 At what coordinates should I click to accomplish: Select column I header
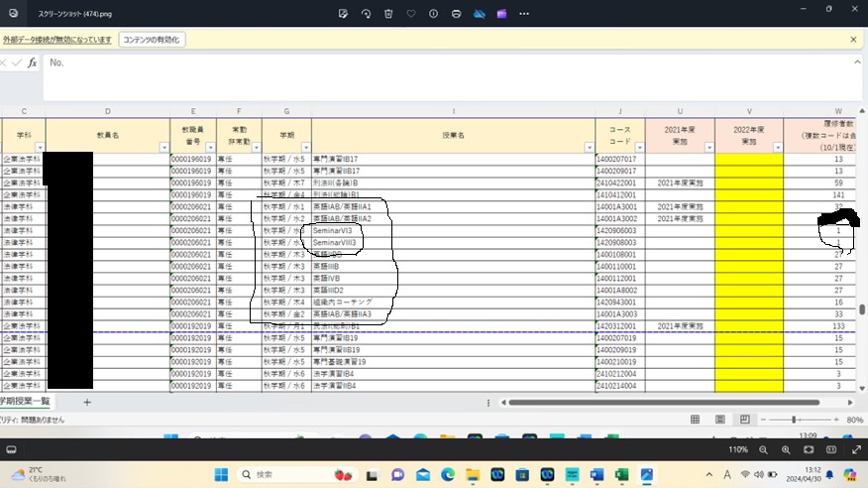454,111
